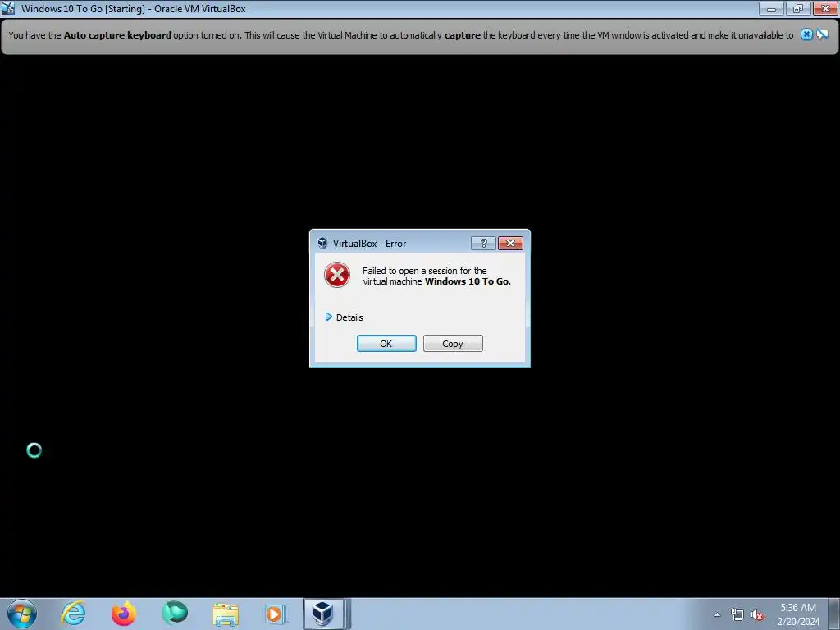The height and width of the screenshot is (630, 840).
Task: Expand the Details disclosure triangle
Action: (328, 317)
